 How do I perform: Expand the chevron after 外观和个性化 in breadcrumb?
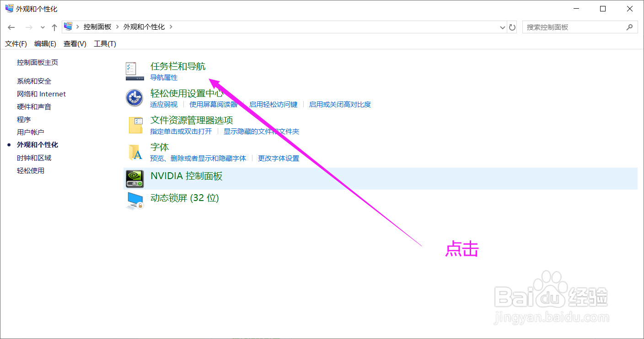[x=171, y=27]
